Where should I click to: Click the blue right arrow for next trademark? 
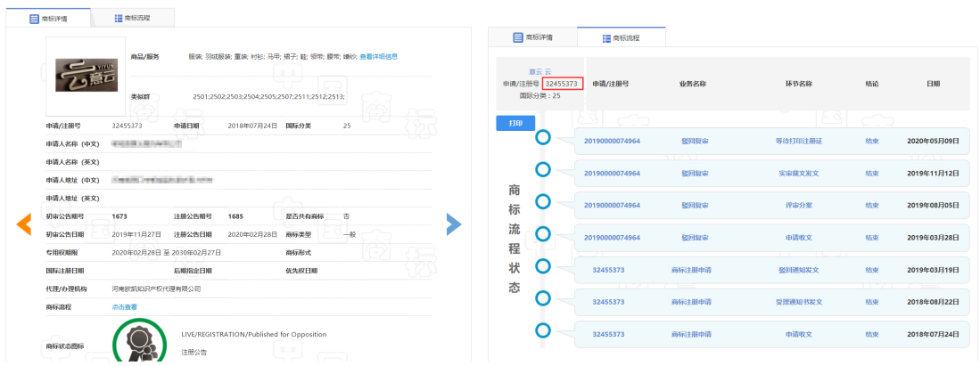[x=454, y=225]
